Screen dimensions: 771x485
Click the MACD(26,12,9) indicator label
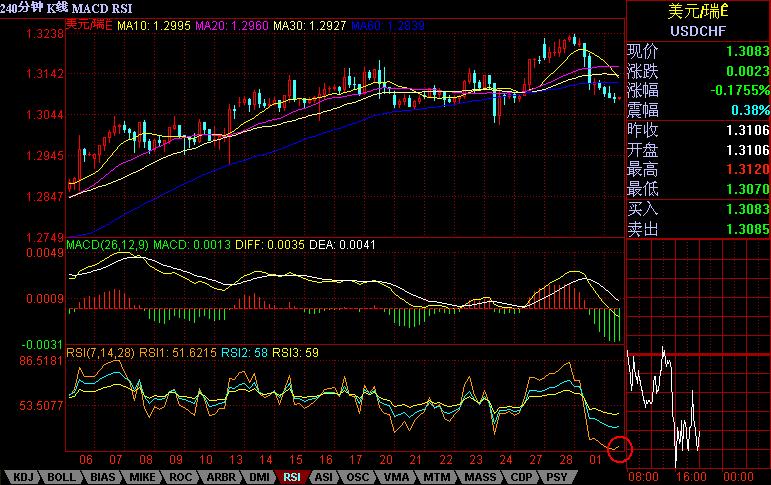tap(107, 244)
